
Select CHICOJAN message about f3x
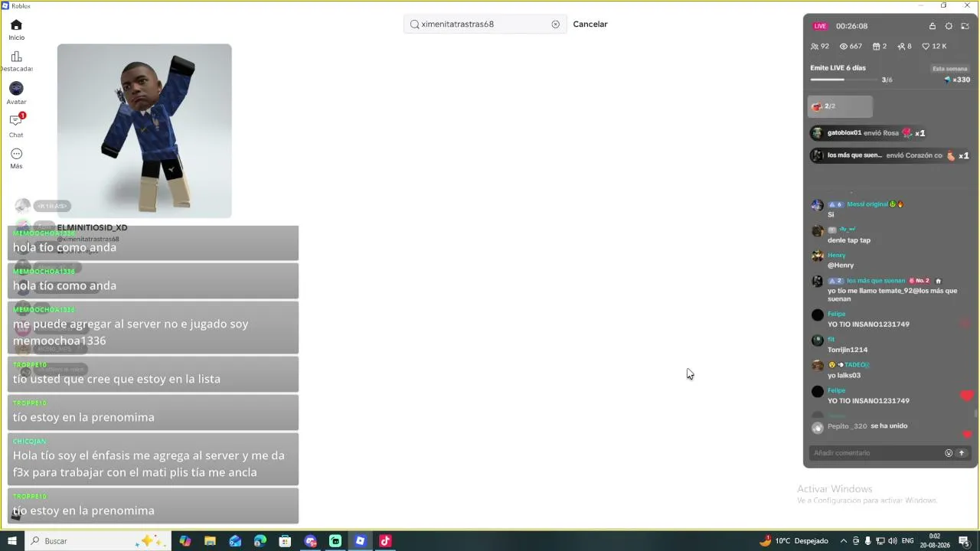(x=153, y=459)
